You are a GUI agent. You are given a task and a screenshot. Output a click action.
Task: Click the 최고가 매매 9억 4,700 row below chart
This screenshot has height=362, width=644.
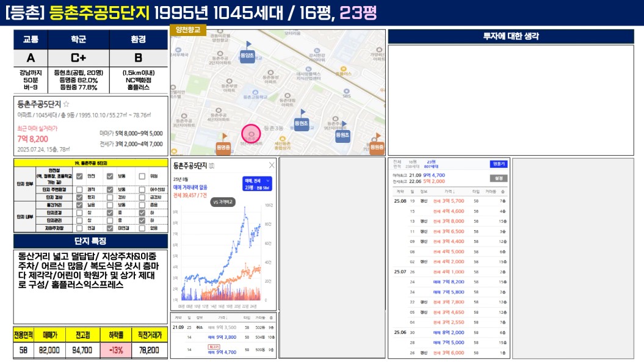[224, 350]
